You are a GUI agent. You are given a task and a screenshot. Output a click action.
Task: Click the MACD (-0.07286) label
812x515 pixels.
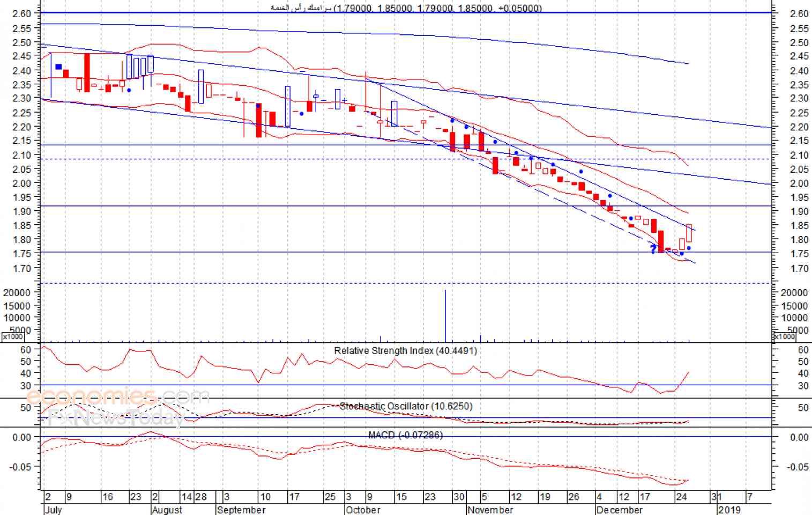click(x=406, y=435)
